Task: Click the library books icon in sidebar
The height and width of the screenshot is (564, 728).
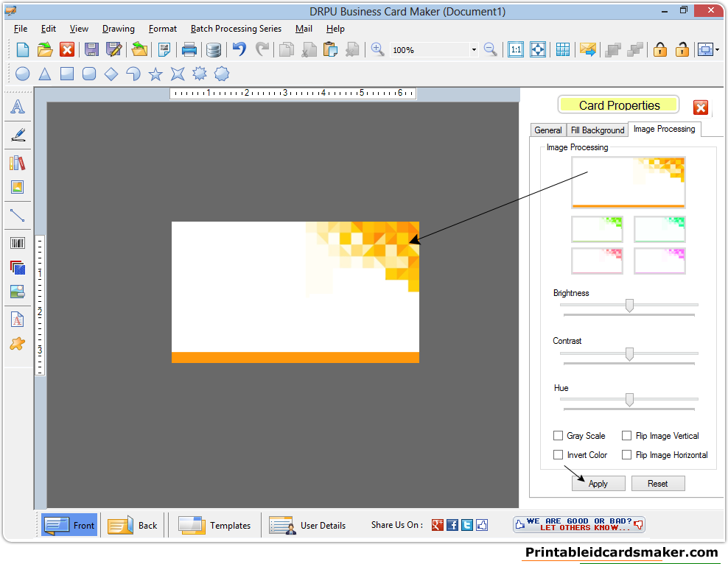Action: point(18,163)
